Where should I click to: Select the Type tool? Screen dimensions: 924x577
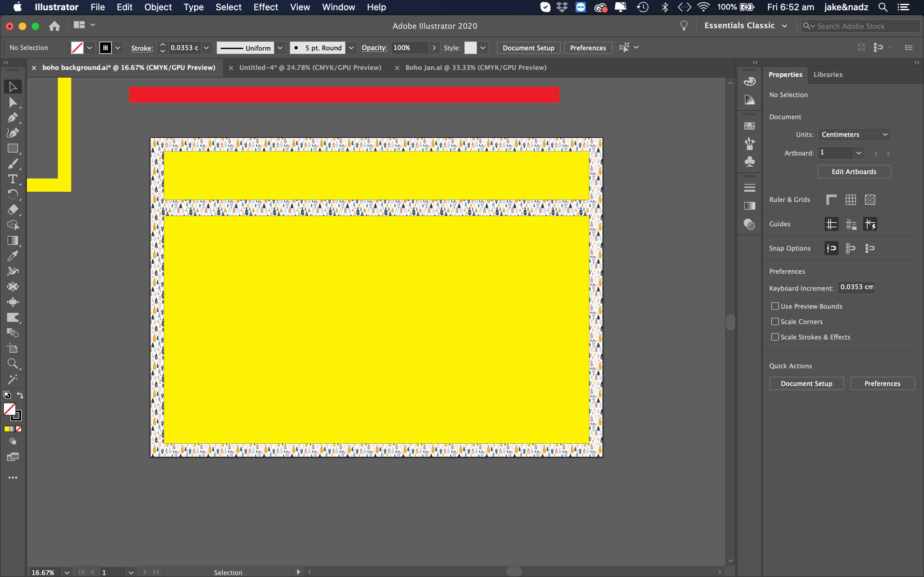[x=12, y=179]
